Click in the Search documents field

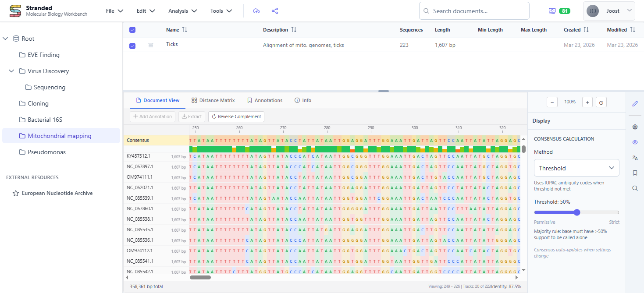tap(474, 11)
